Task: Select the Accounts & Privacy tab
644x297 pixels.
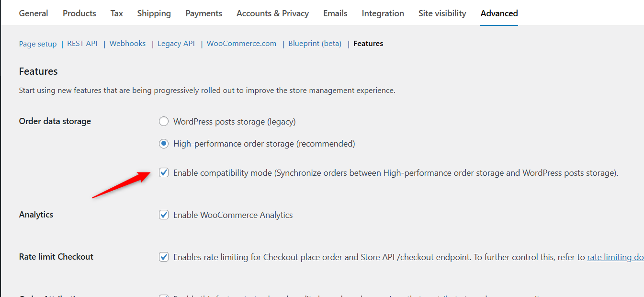Action: [x=272, y=13]
